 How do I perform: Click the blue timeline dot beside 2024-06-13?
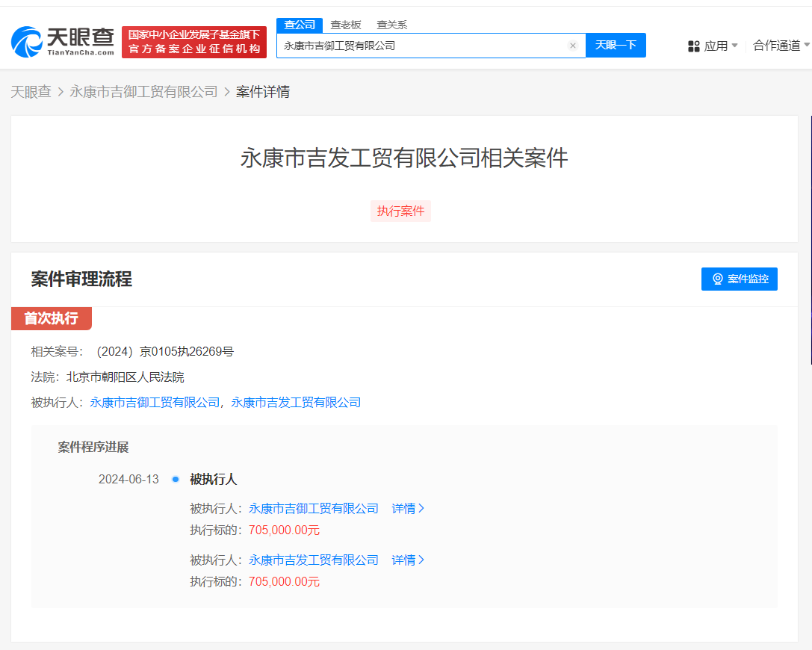click(176, 480)
